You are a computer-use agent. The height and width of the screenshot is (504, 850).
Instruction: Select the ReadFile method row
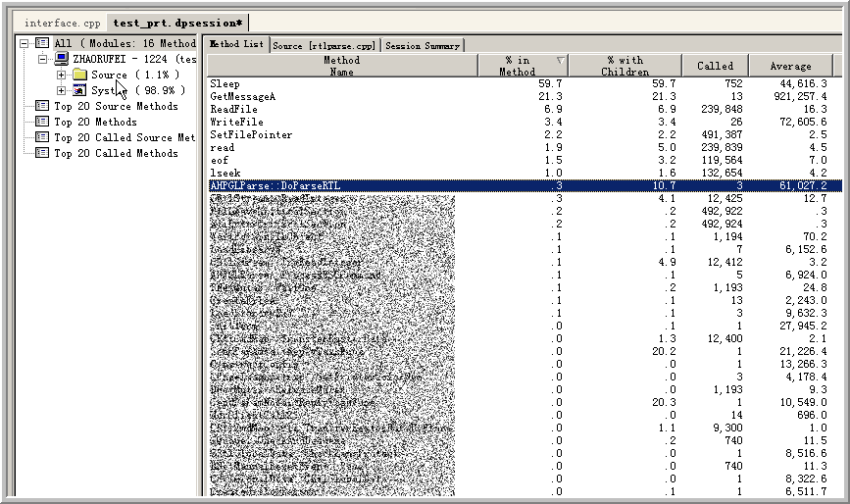[525, 110]
